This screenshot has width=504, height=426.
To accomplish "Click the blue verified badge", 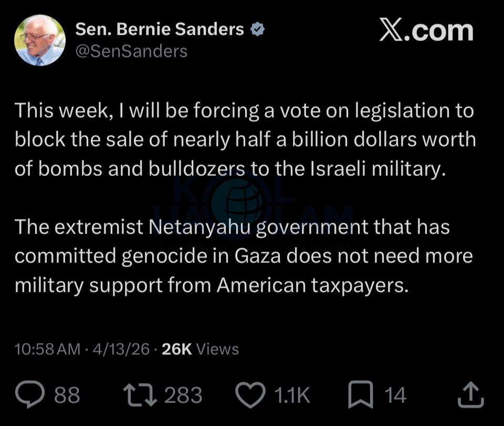I will pyautogui.click(x=256, y=30).
